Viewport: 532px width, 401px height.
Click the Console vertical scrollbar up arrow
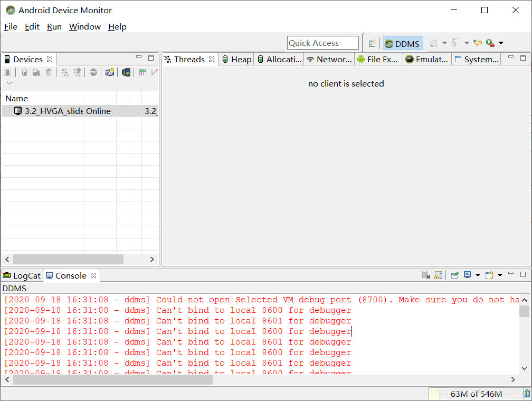(x=524, y=300)
